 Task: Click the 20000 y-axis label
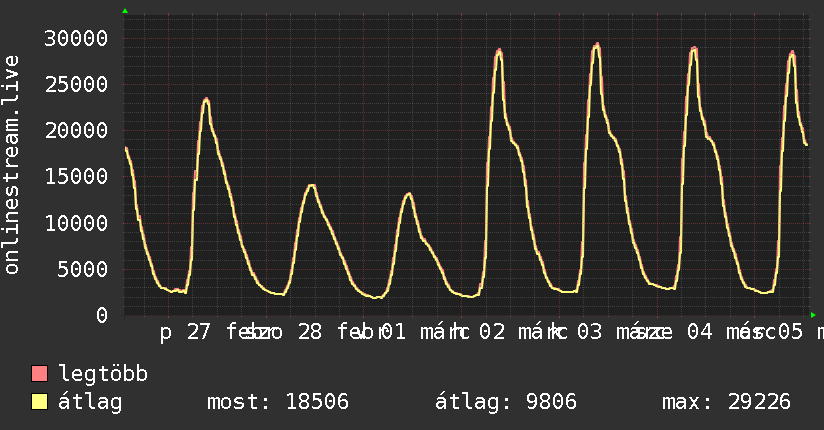pos(76,130)
